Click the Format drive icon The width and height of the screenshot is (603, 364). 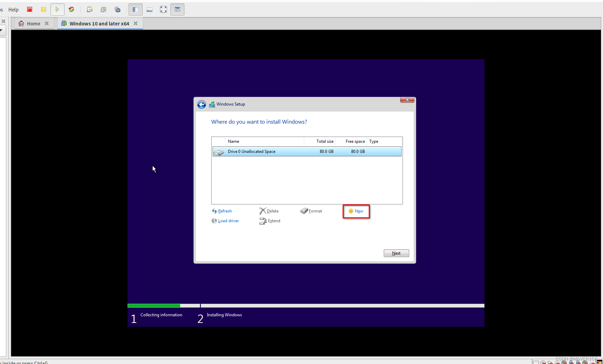click(304, 211)
